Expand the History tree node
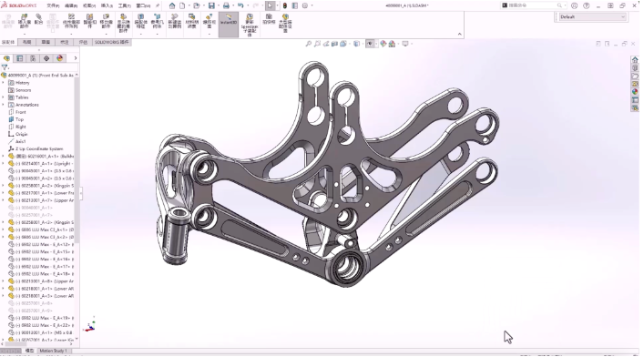The width and height of the screenshot is (644, 357). point(4,83)
